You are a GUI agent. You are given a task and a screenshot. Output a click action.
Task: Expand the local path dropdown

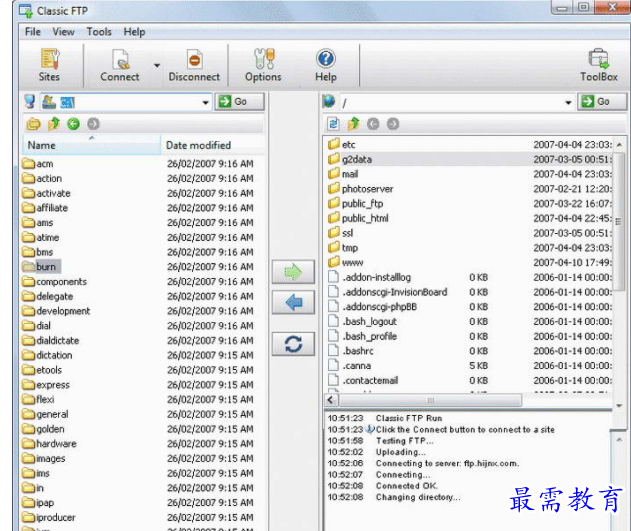coord(205,103)
